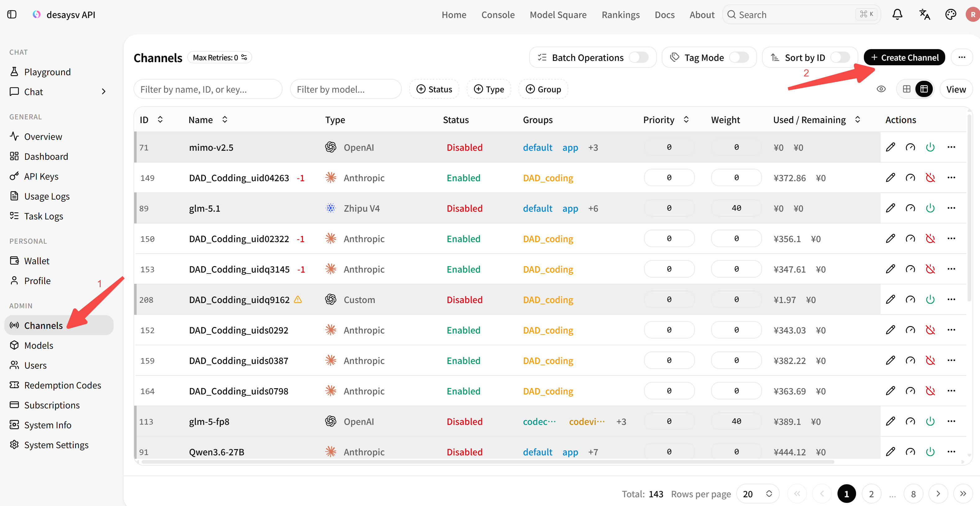Image resolution: width=980 pixels, height=506 pixels.
Task: Go to page 2 of channels
Action: 871,494
